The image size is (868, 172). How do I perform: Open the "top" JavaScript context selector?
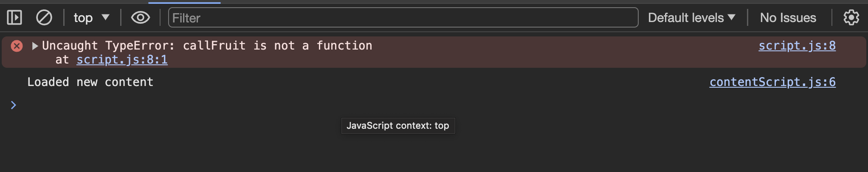coord(83,18)
